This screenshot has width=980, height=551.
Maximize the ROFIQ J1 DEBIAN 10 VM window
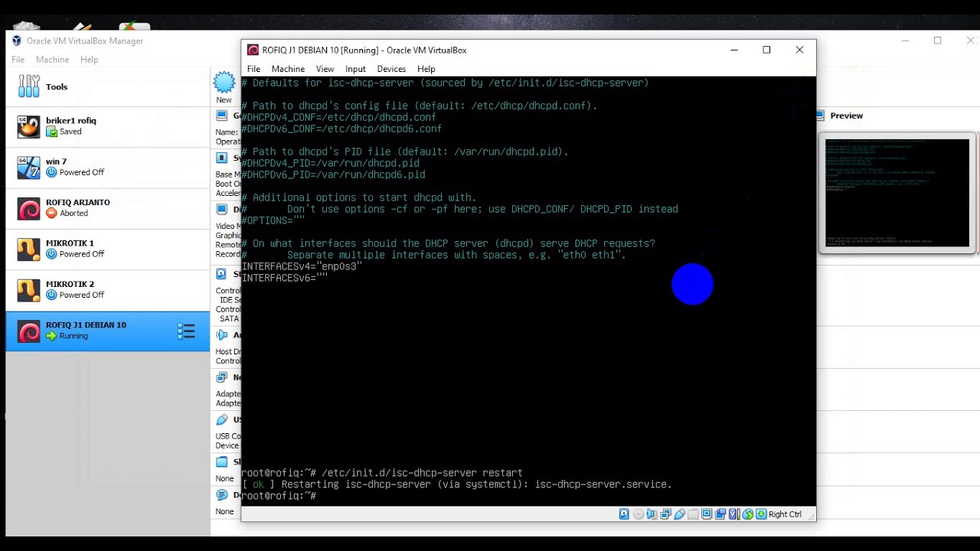[766, 50]
